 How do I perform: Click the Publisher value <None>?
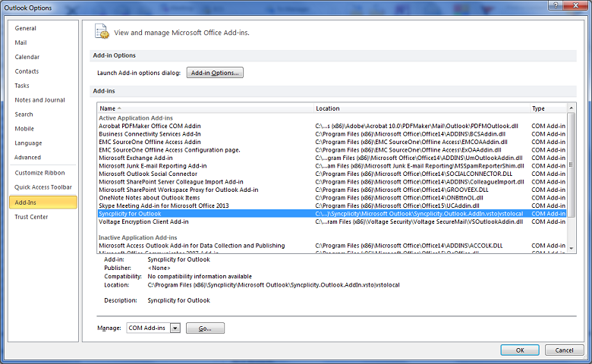tap(159, 268)
